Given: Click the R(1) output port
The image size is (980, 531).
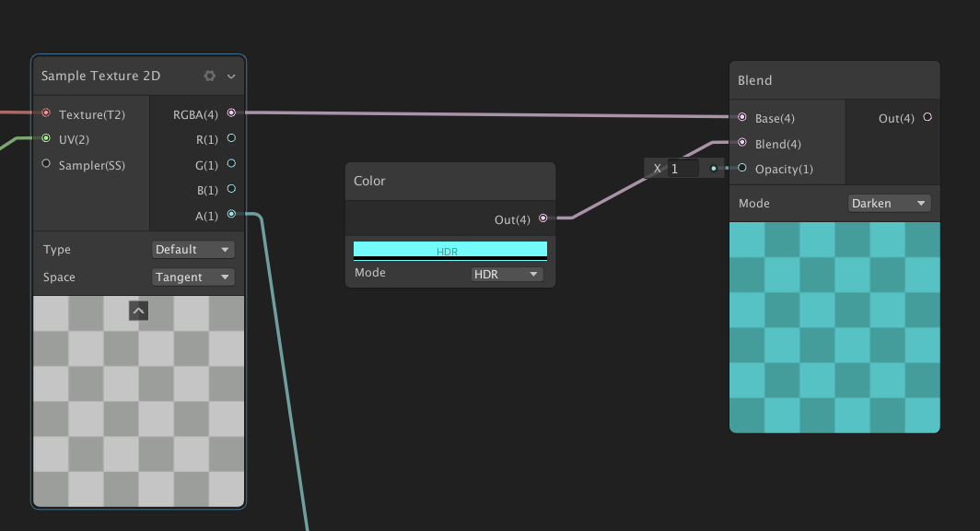Looking at the screenshot, I should click(x=231, y=138).
